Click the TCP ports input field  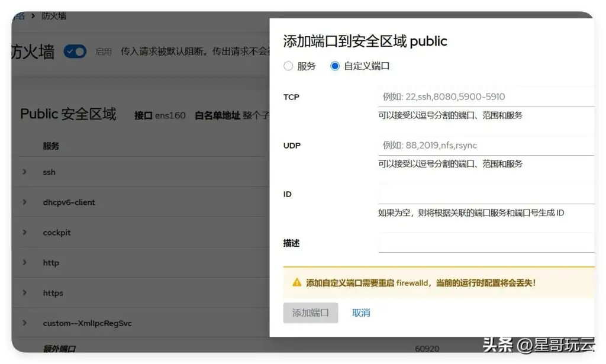point(485,96)
